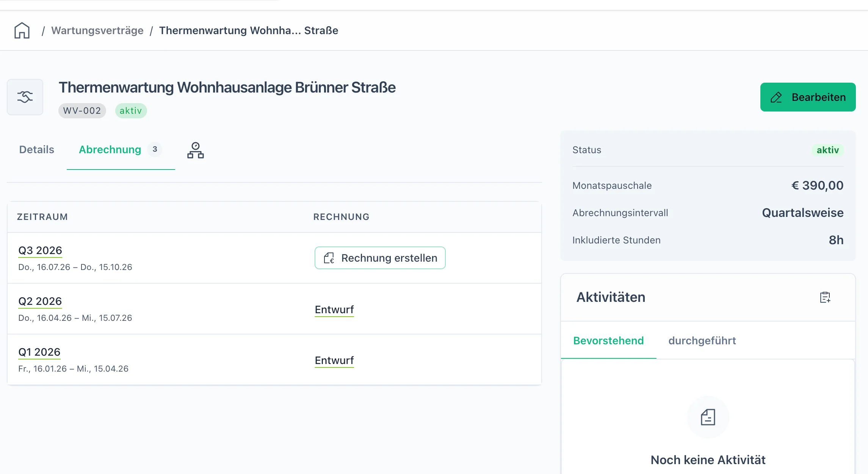Viewport: 868px width, 474px height.
Task: Click add activity clipboard icon
Action: pyautogui.click(x=825, y=297)
